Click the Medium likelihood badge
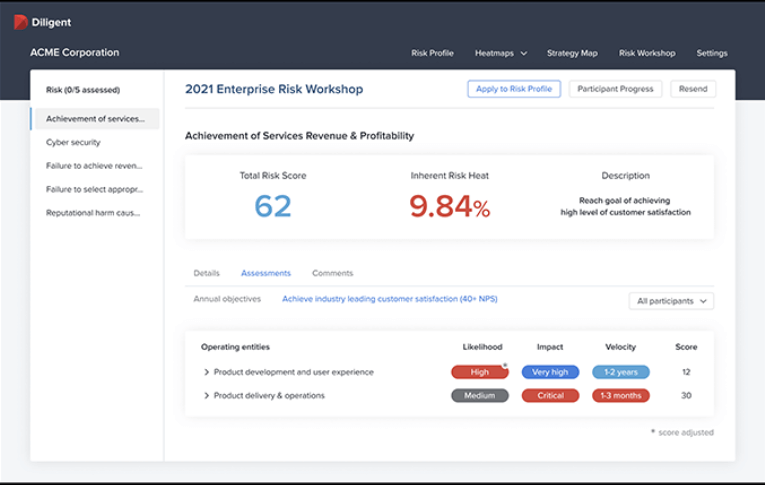 (480, 396)
